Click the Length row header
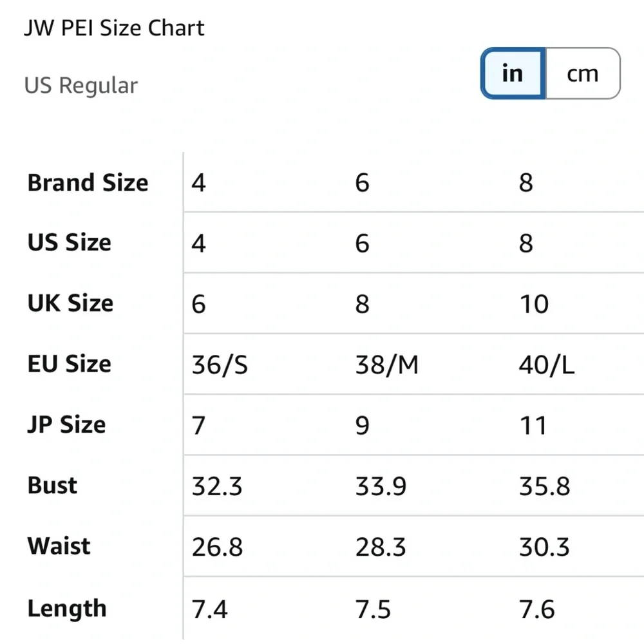Viewport: 644px width, 644px height. (x=67, y=608)
